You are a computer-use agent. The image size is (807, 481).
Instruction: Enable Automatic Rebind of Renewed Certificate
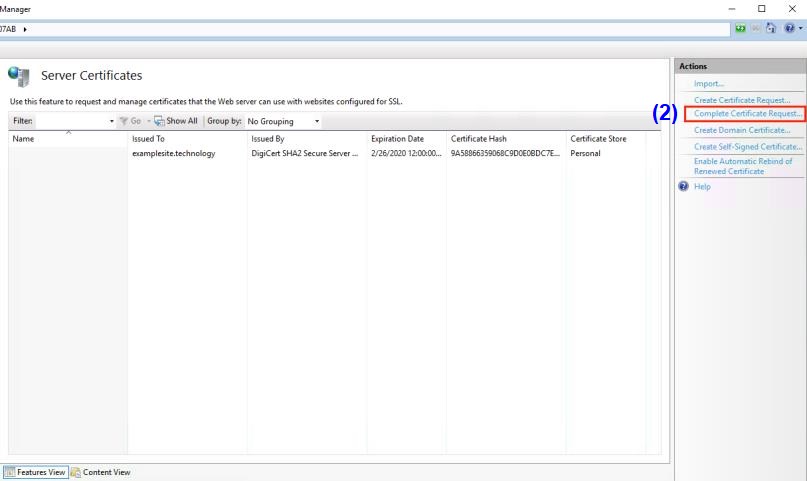[743, 166]
